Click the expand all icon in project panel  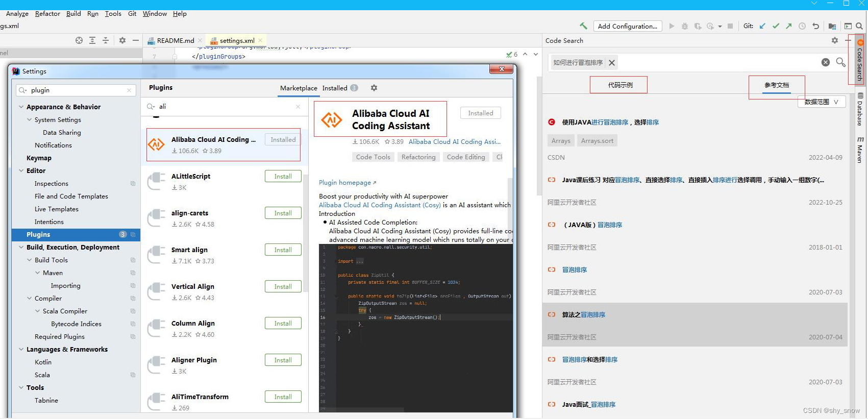[92, 40]
